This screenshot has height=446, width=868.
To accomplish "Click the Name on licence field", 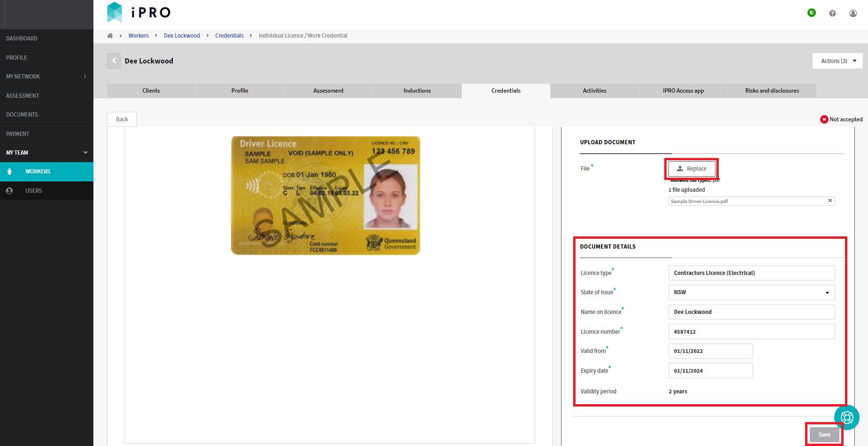I will tap(752, 312).
